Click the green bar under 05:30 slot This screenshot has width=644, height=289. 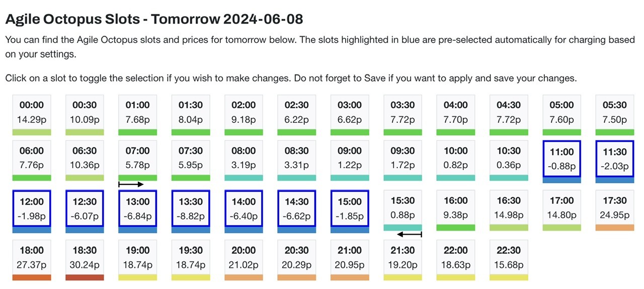615,132
